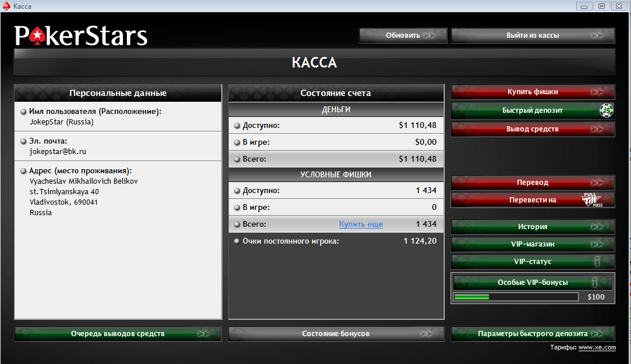This screenshot has height=364, width=631.
Task: Select money in play value $0,00
Action: (426, 142)
